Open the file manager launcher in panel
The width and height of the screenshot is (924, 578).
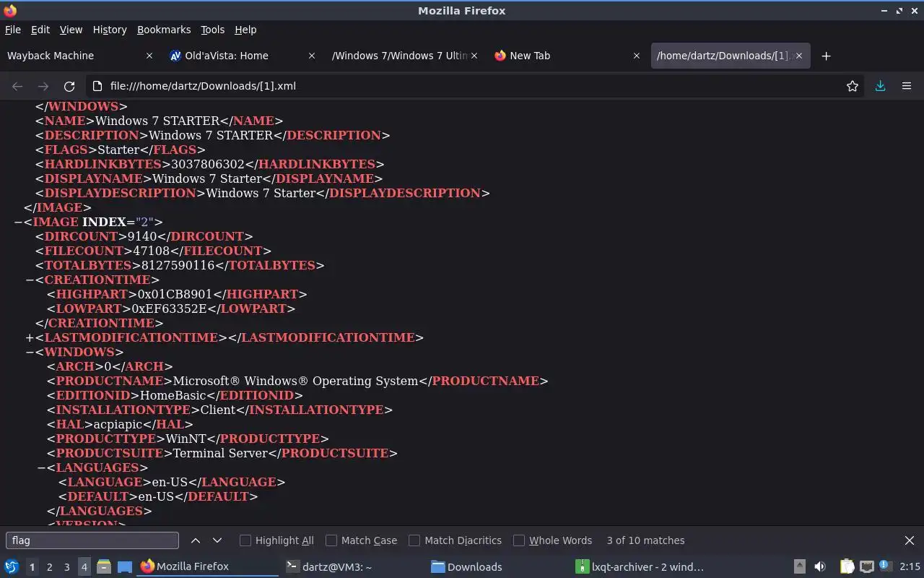(x=103, y=566)
